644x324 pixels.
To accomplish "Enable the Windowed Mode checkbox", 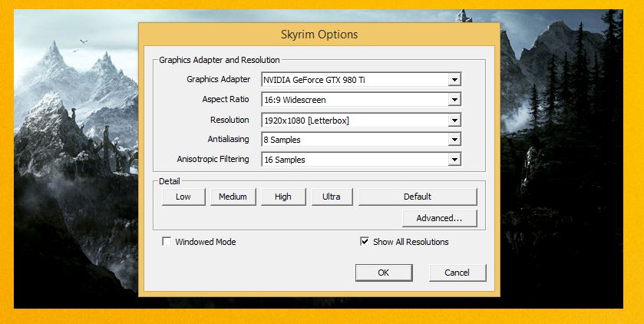I will tap(167, 241).
